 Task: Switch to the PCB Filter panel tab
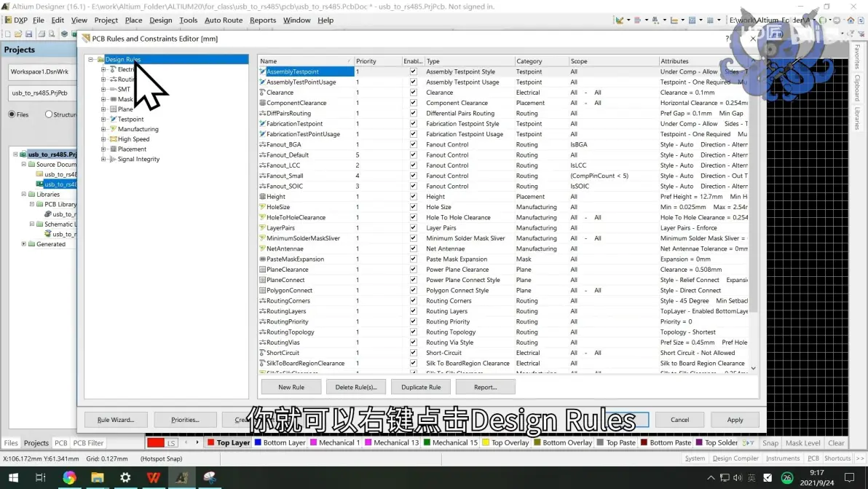coord(88,443)
